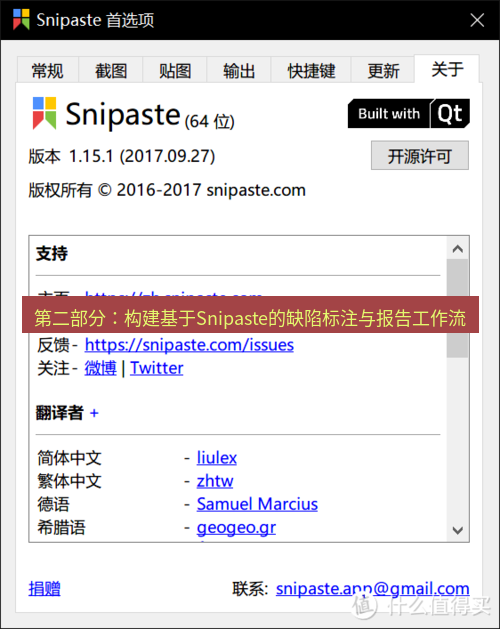Image resolution: width=500 pixels, height=629 pixels.
Task: Click the Snipaste icon in the title bar
Action: [x=21, y=19]
